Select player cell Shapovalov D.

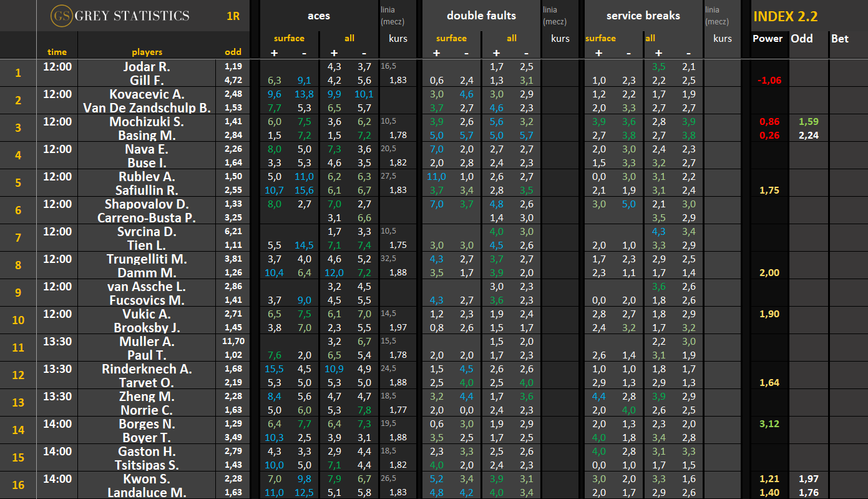(x=147, y=204)
